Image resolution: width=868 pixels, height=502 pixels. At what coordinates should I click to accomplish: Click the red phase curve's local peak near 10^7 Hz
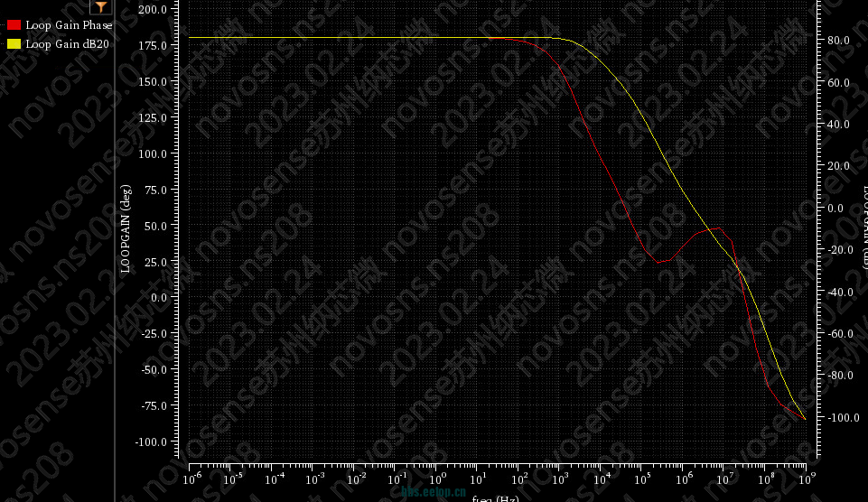(716, 228)
